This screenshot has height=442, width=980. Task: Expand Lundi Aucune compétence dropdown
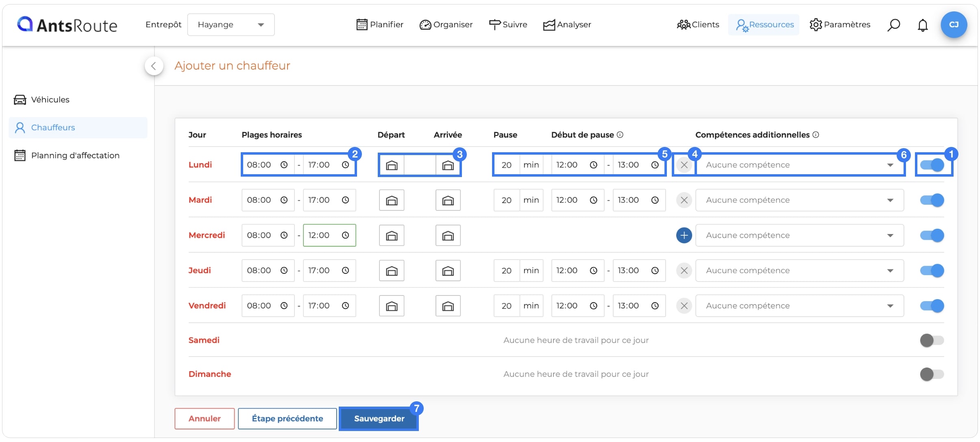(x=799, y=165)
